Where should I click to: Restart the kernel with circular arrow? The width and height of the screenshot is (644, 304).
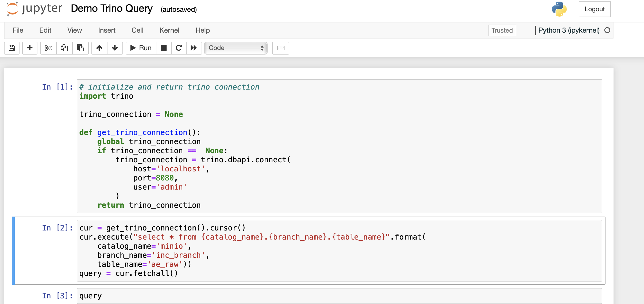[179, 48]
